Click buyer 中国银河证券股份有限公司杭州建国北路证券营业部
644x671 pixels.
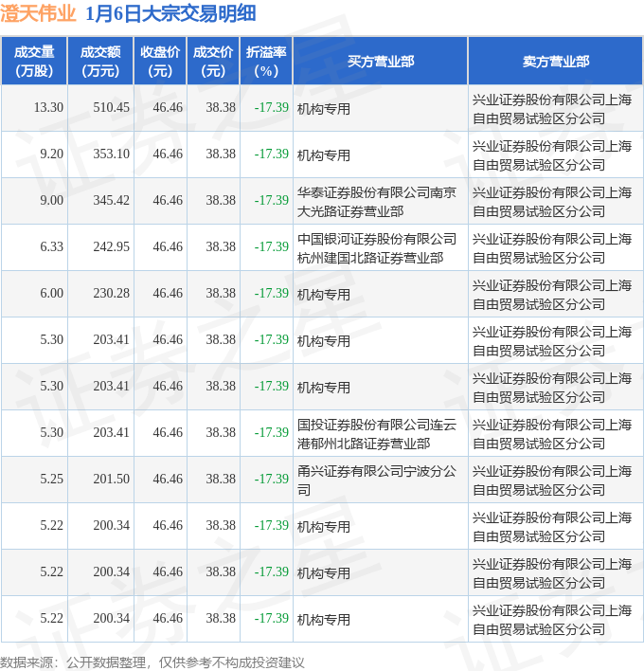377,248
